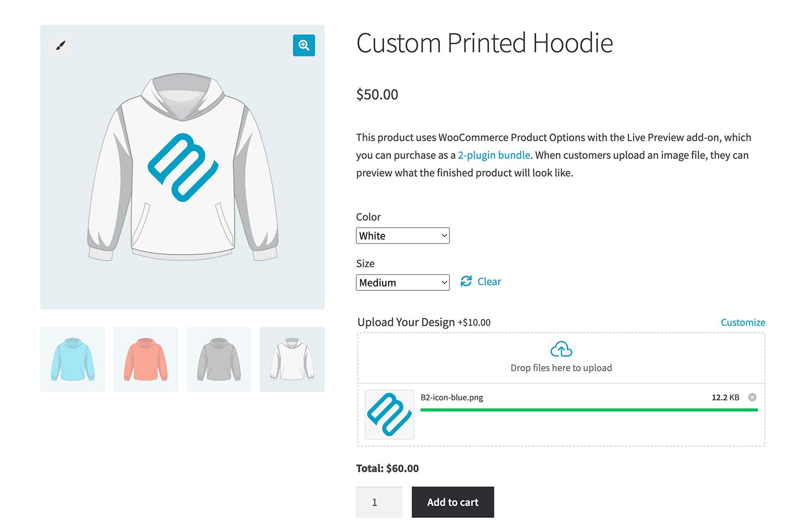
Task: Select the blue hoodie thumbnail
Action: (x=72, y=359)
